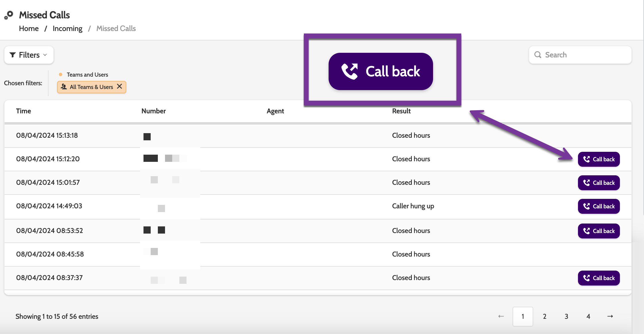The width and height of the screenshot is (644, 334).
Task: Call back the 15:12:20 missed call
Action: tap(599, 159)
